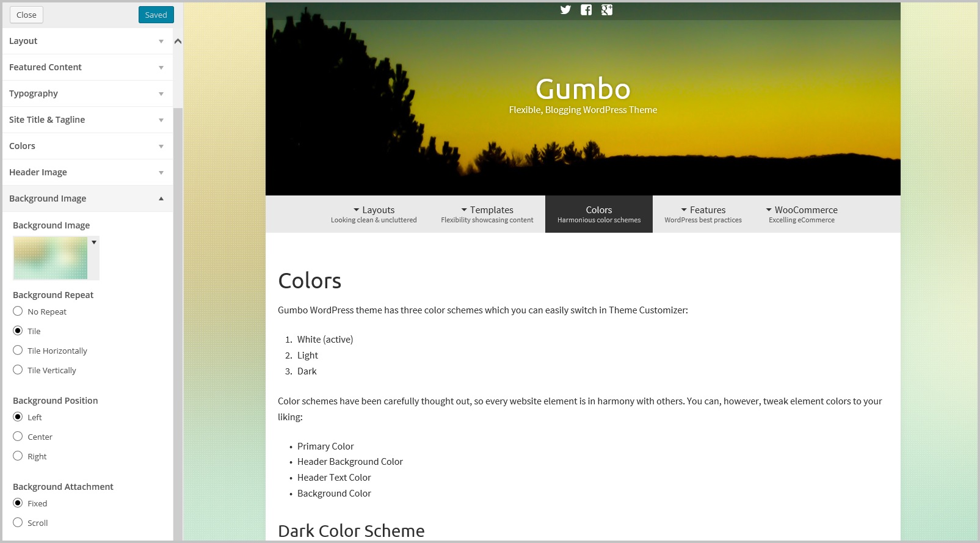Screen dimensions: 980x543
Task: Click the 'Background Attachment' label
Action: 63,487
